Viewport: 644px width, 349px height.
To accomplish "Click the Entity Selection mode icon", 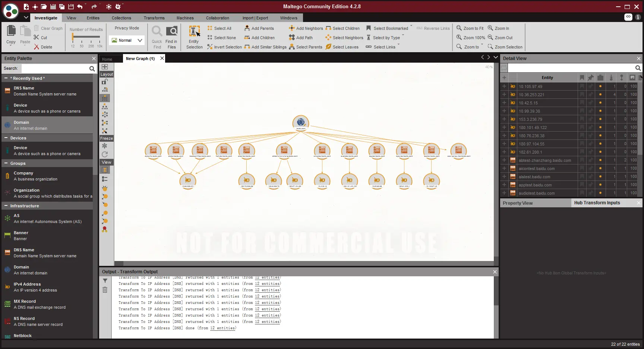I will pyautogui.click(x=194, y=32).
